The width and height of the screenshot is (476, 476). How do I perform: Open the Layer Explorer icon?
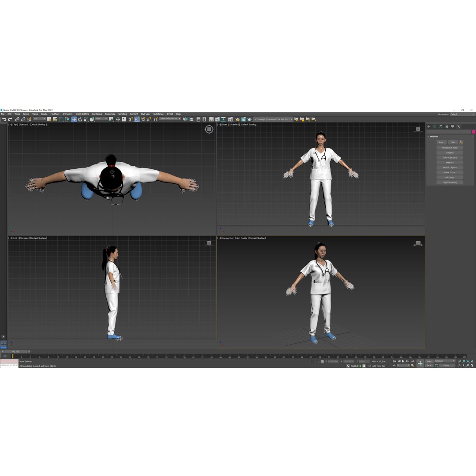click(x=205, y=119)
